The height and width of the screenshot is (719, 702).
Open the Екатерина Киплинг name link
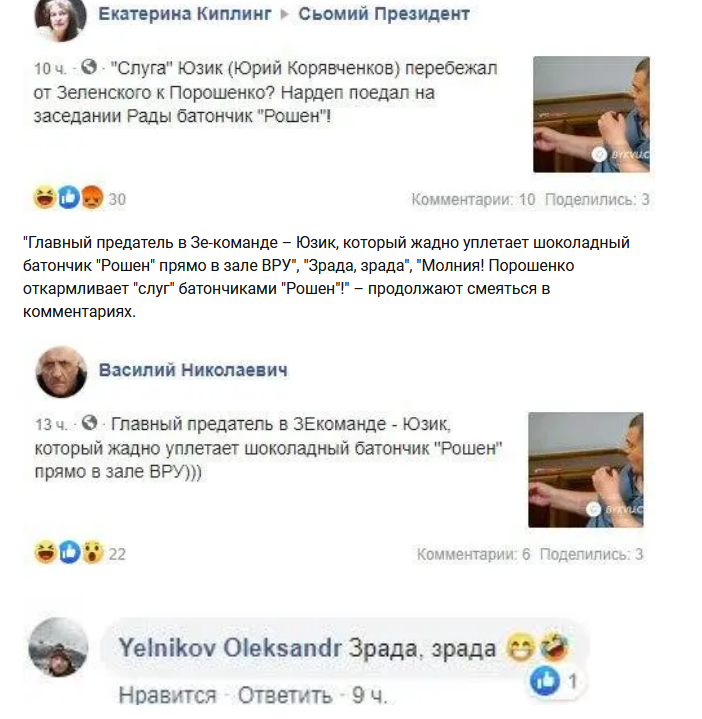[185, 14]
